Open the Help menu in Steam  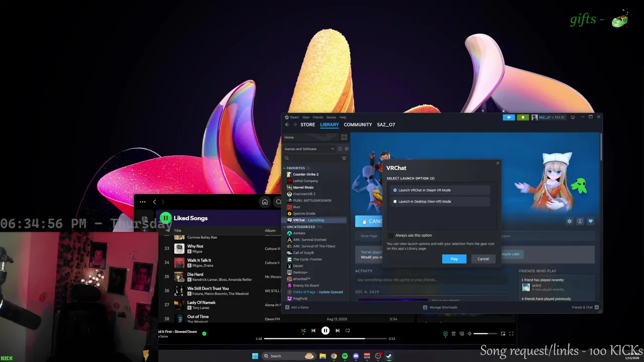343,117
